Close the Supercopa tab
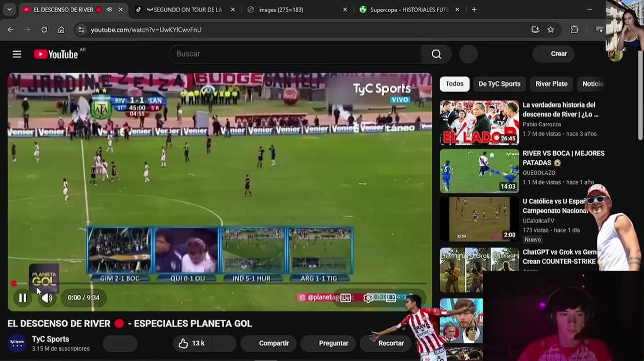The width and height of the screenshot is (644, 361). pos(457,10)
